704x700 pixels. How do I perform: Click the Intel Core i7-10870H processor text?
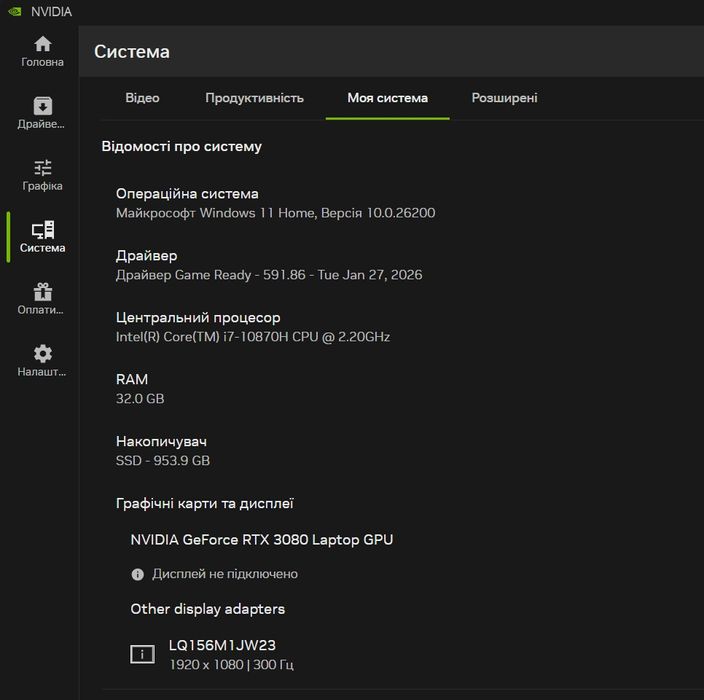(x=253, y=337)
